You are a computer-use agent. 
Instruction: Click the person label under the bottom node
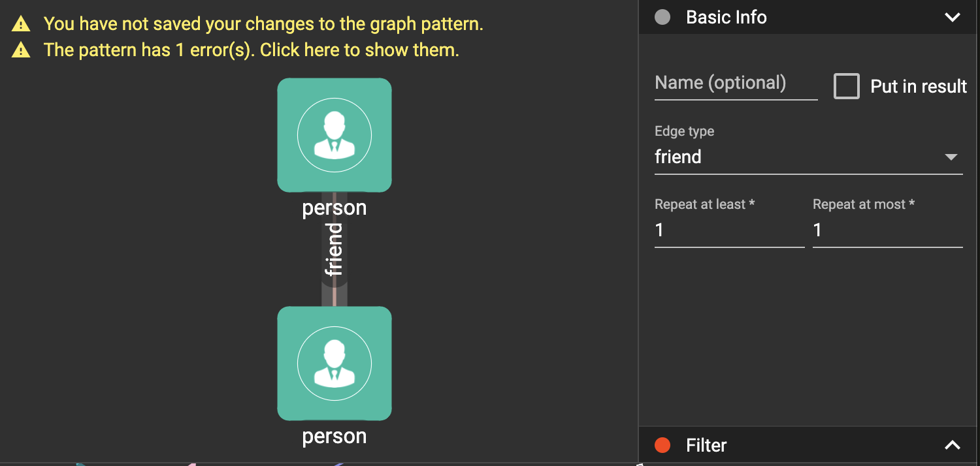tap(334, 436)
